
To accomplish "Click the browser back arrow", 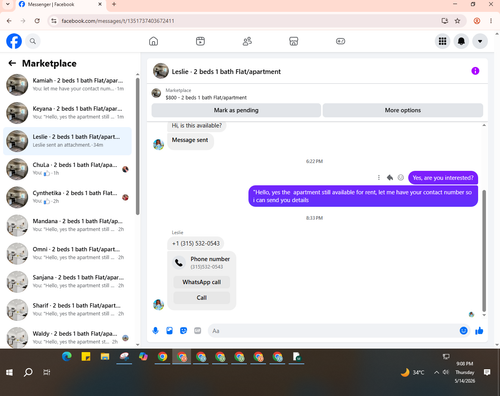I will click(9, 21).
